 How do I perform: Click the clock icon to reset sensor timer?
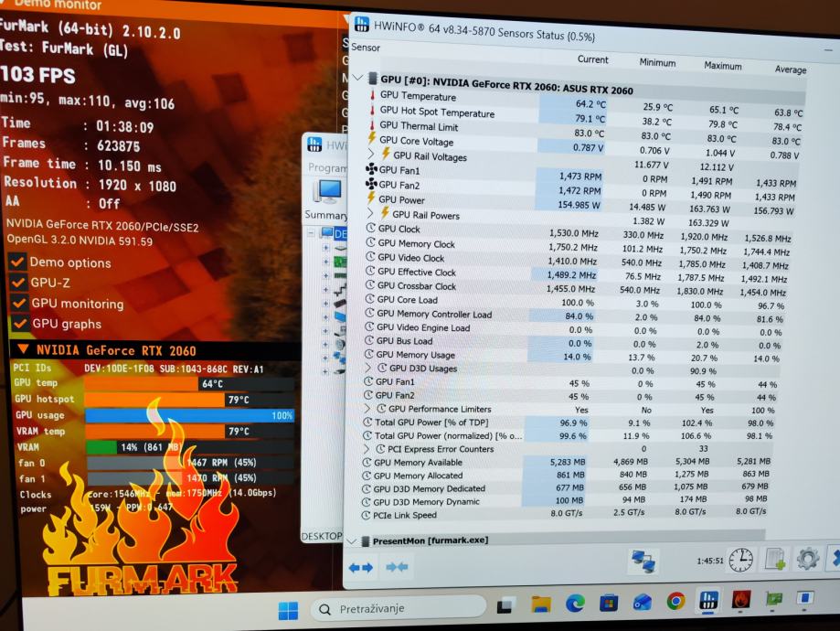click(741, 560)
